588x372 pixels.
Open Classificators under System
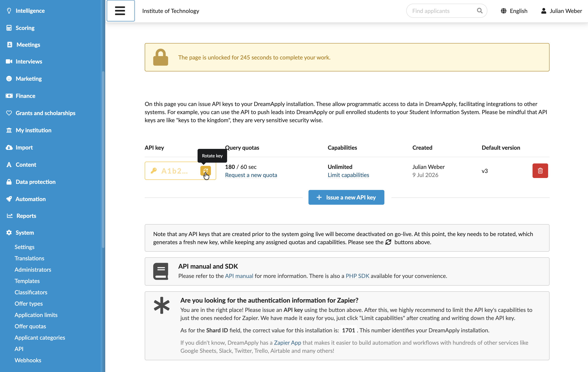pos(31,292)
